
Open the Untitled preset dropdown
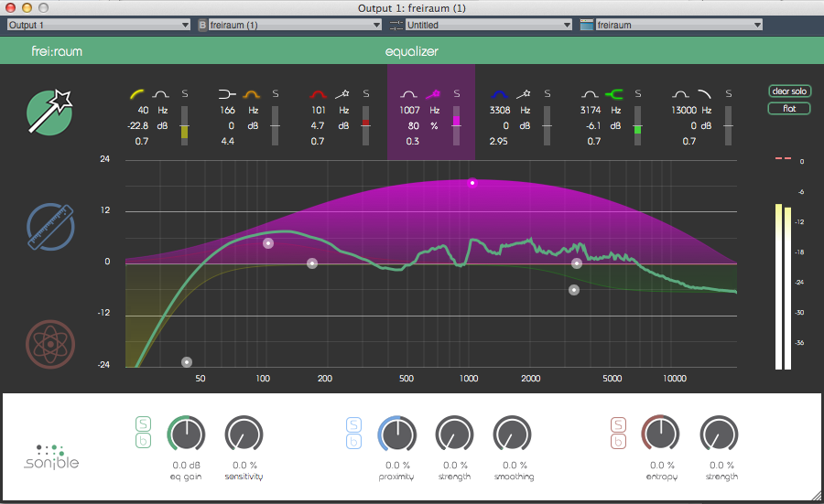[x=488, y=25]
